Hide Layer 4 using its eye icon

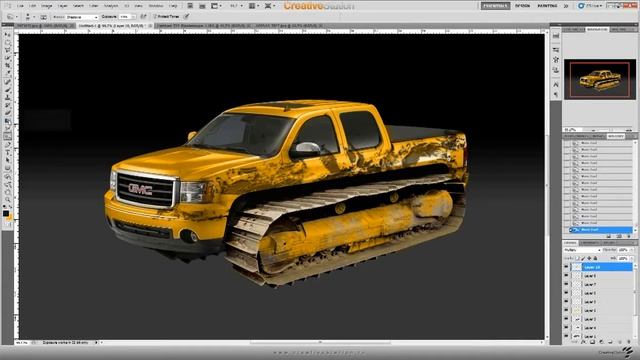pos(566,328)
